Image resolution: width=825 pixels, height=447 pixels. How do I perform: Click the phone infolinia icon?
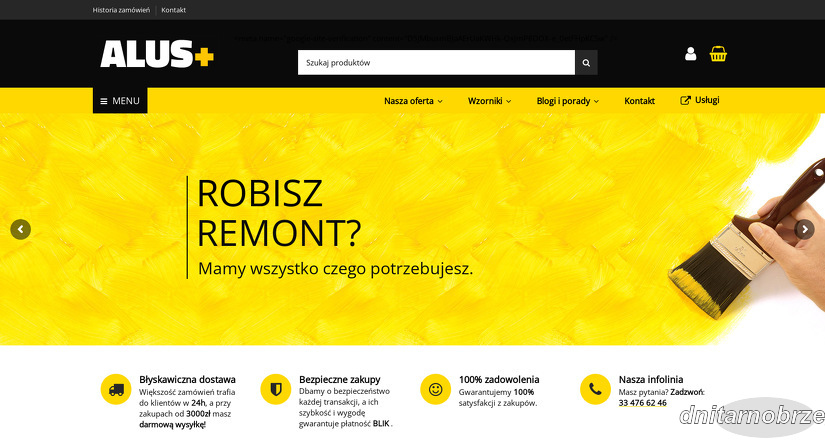(595, 389)
